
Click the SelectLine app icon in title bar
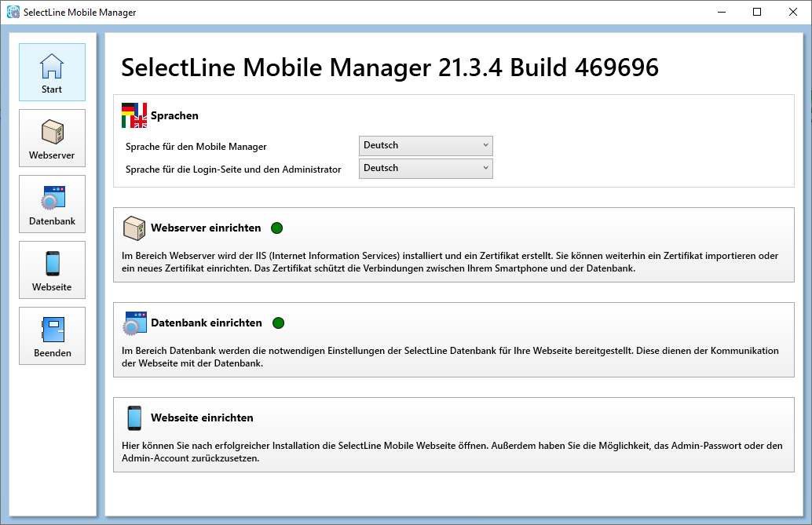[x=13, y=12]
